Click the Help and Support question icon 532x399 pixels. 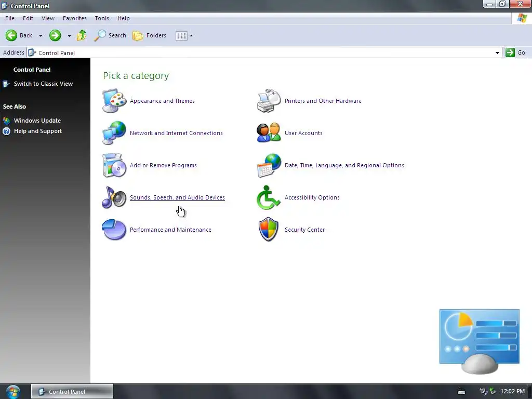(6, 131)
